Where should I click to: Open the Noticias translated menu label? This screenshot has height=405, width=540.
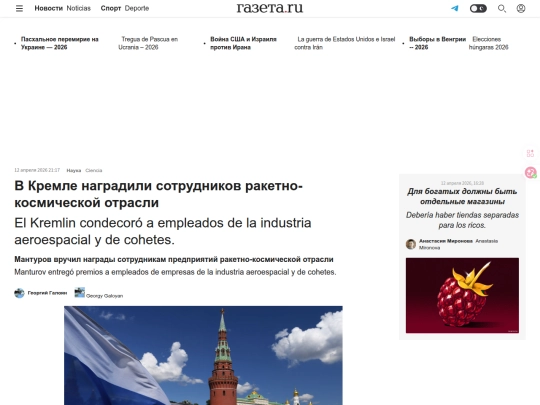(x=79, y=8)
